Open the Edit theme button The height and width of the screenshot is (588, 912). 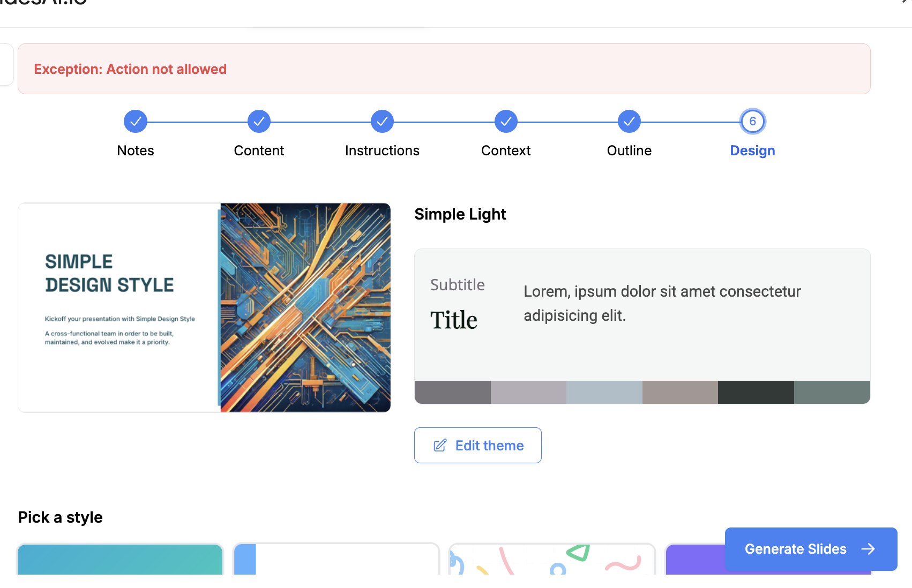pyautogui.click(x=477, y=446)
